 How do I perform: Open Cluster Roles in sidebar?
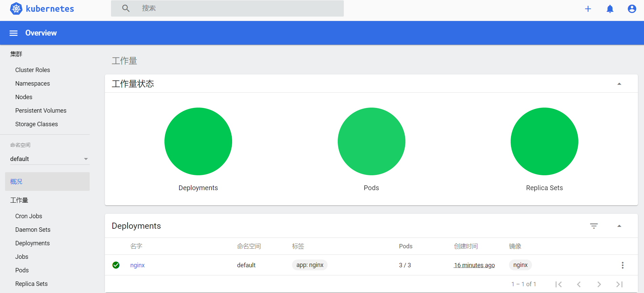click(x=32, y=70)
